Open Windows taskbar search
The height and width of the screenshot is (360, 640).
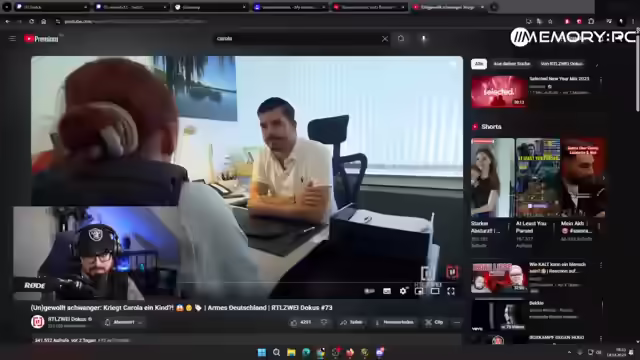276,352
